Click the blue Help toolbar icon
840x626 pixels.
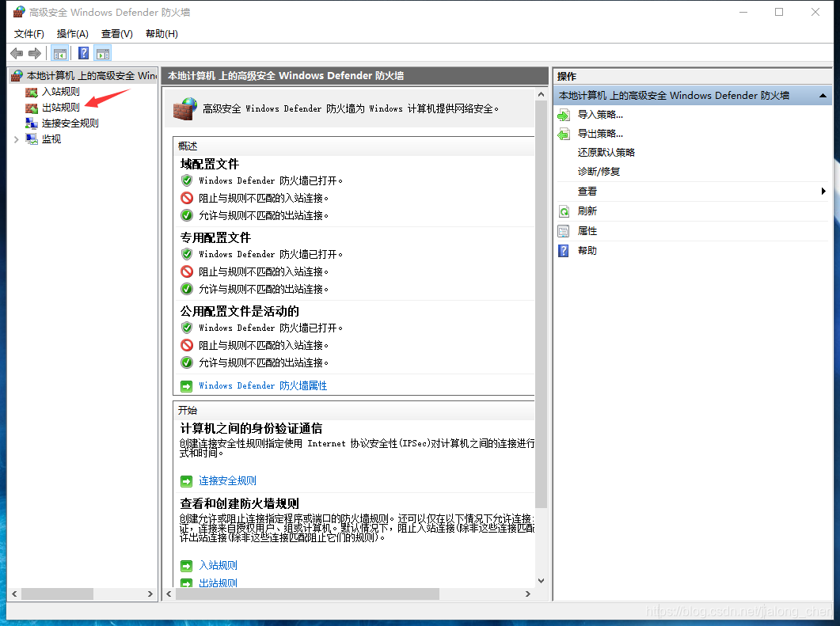84,54
